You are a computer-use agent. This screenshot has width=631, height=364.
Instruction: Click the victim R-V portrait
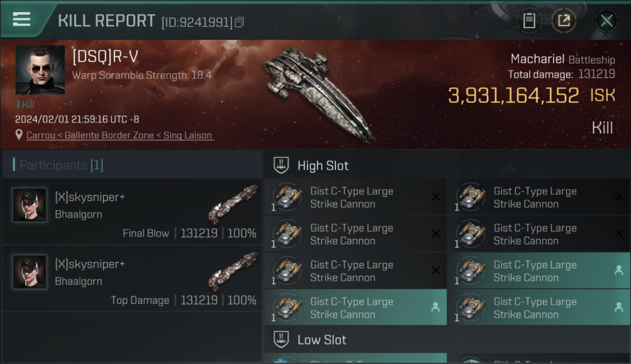click(40, 70)
